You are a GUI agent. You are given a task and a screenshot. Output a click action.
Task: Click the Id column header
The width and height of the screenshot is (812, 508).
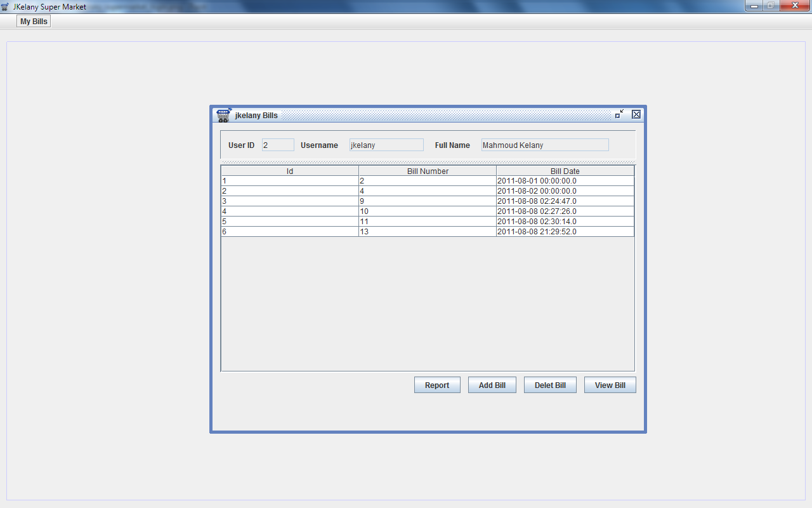click(290, 171)
